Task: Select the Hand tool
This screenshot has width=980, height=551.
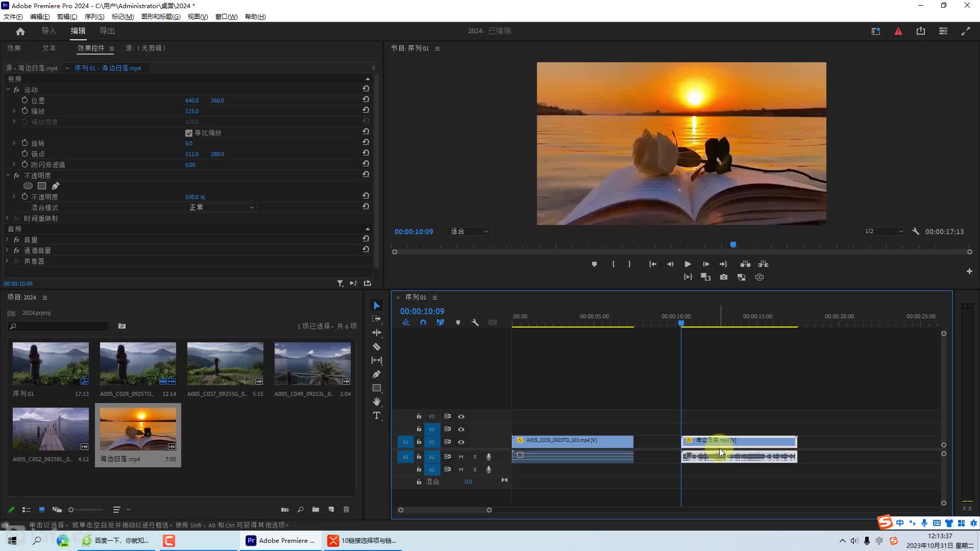Action: coord(377,402)
